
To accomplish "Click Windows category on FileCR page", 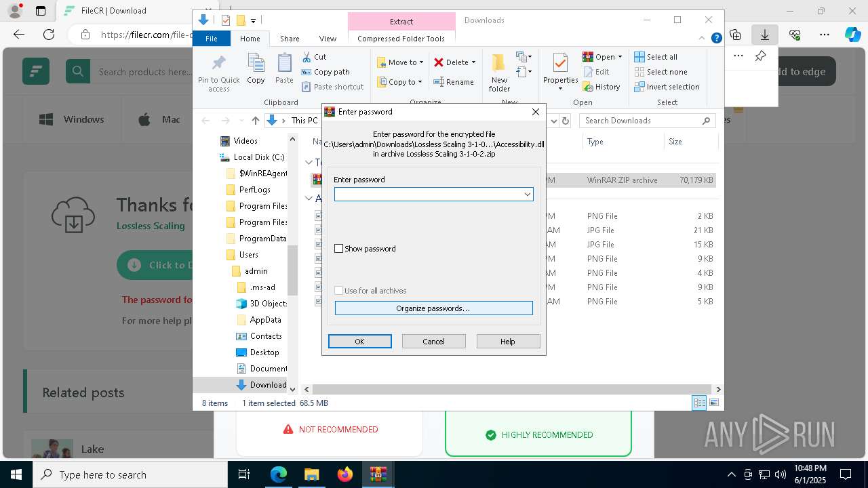I will point(71,119).
